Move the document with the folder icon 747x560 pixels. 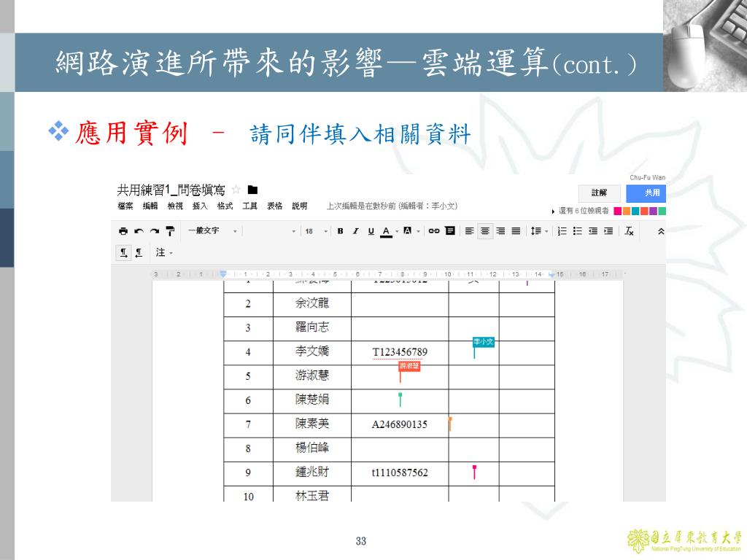point(252,190)
